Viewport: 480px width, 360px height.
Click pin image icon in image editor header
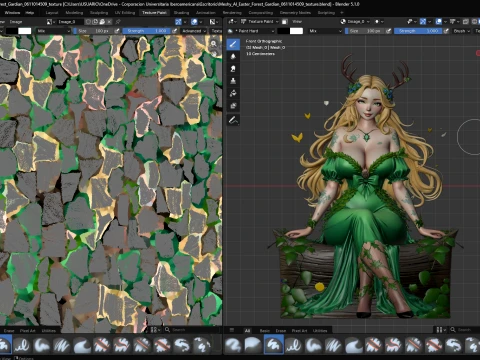point(118,22)
